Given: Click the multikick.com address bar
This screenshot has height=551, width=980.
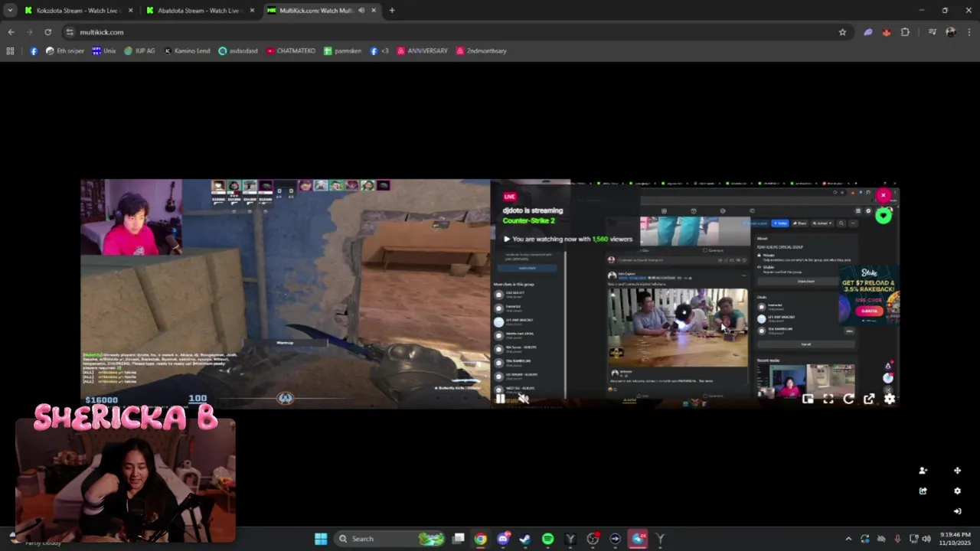Looking at the screenshot, I should (x=452, y=32).
